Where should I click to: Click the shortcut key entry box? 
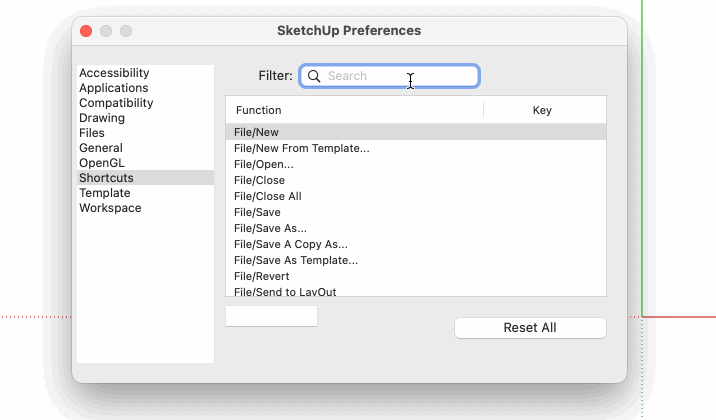point(271,316)
